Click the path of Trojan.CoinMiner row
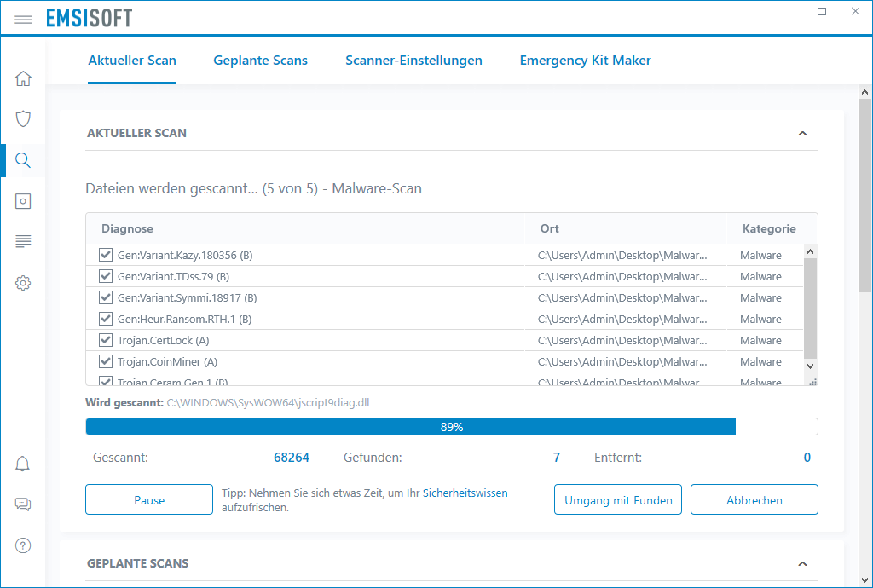This screenshot has height=588, width=873. tap(622, 361)
